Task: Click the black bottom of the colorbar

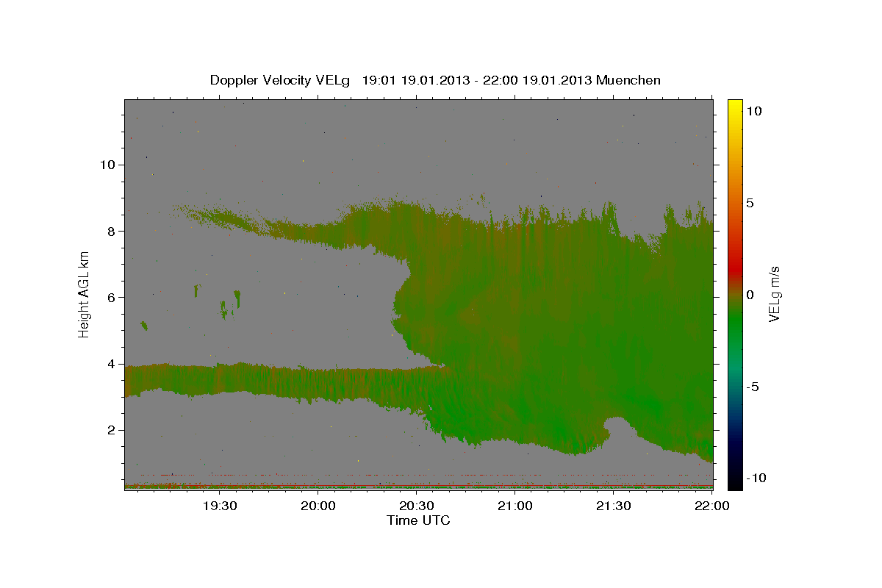Action: [735, 481]
